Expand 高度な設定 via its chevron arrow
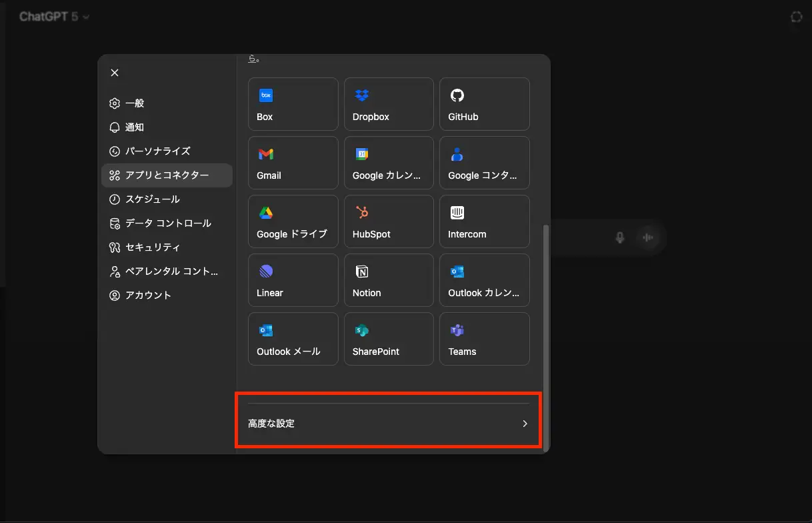Screen dimensions: 812x523 click(x=525, y=424)
